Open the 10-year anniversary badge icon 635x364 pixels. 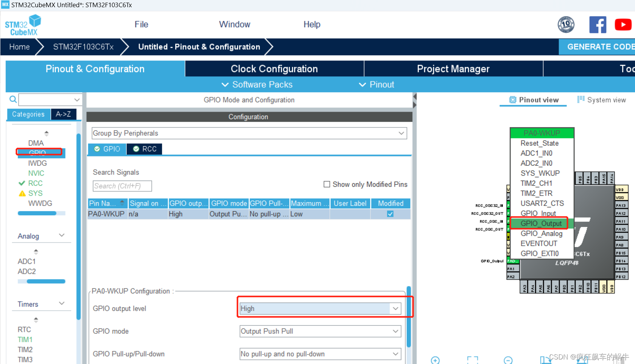pos(566,25)
